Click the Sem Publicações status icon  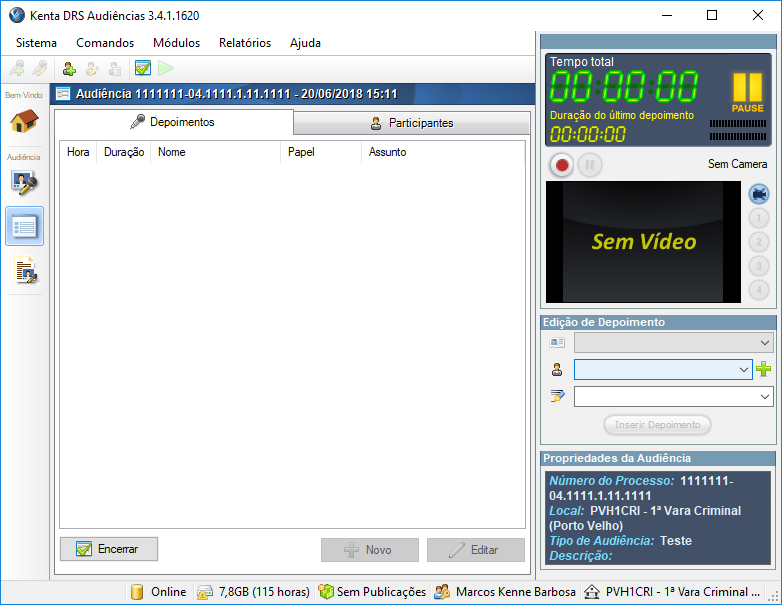[x=326, y=592]
